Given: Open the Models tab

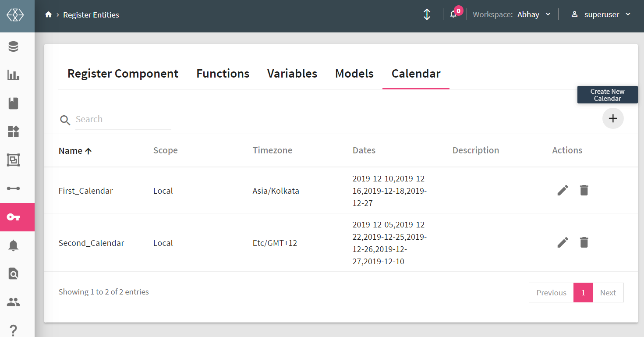Looking at the screenshot, I should [x=354, y=74].
